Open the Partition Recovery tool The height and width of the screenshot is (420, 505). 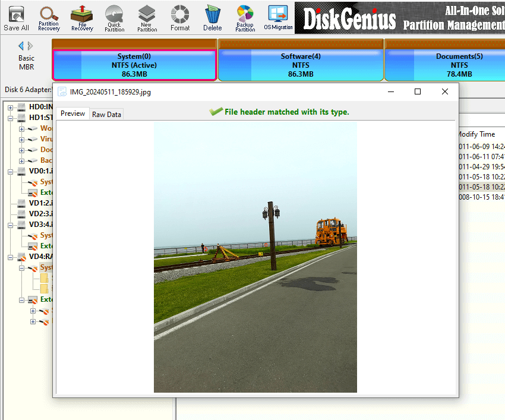coord(49,17)
